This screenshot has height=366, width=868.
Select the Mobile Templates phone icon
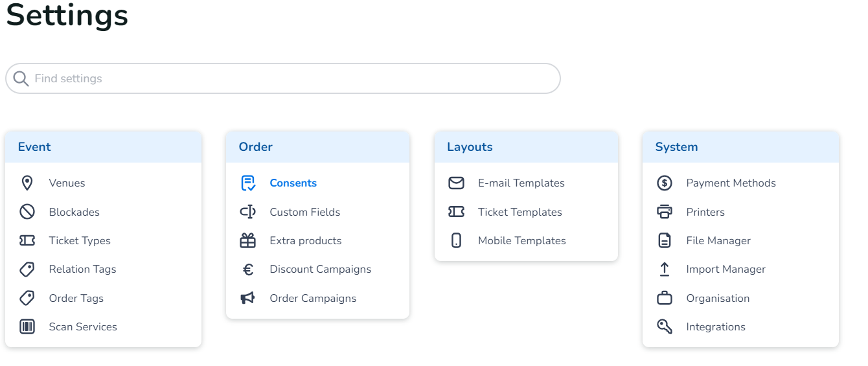[x=456, y=240]
